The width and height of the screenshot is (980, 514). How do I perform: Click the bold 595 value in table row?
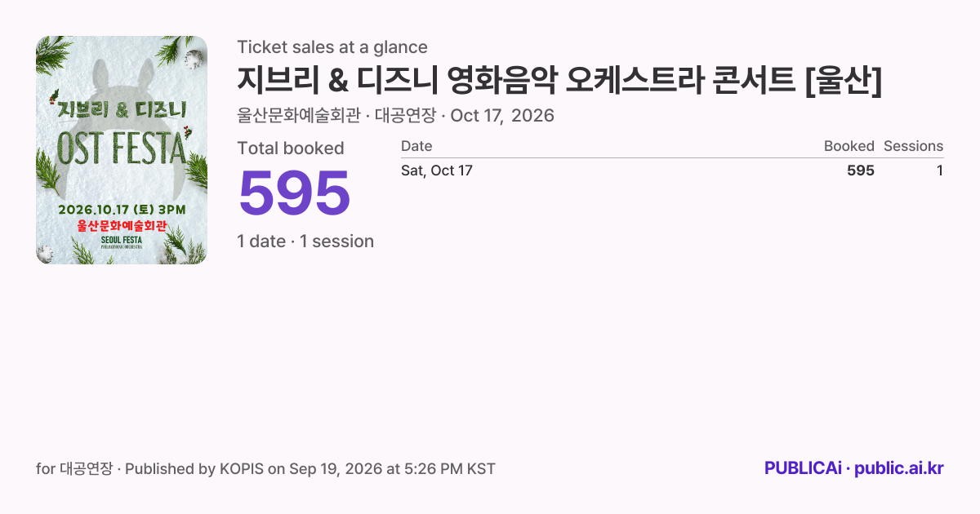point(861,171)
